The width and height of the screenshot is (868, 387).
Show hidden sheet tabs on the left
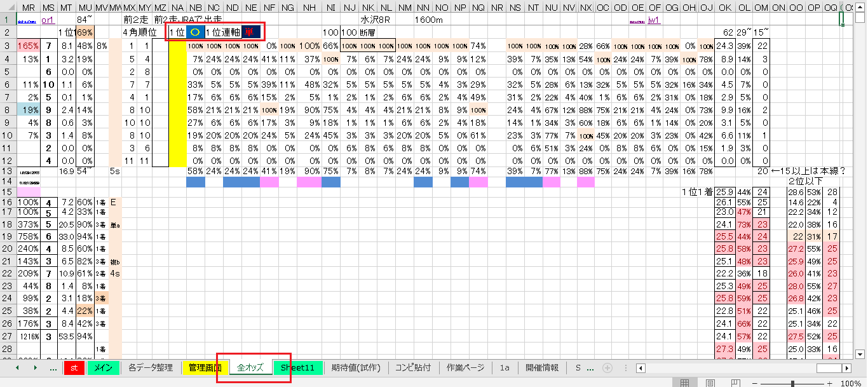[53, 368]
